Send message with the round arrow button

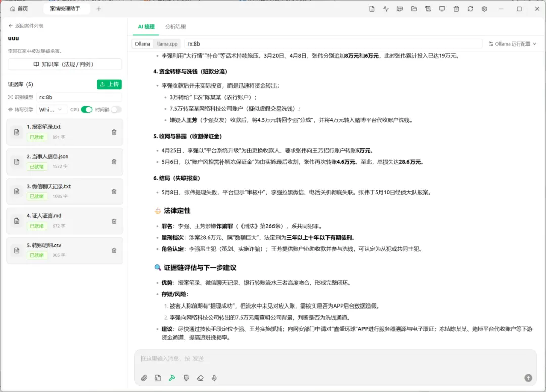pos(528,378)
